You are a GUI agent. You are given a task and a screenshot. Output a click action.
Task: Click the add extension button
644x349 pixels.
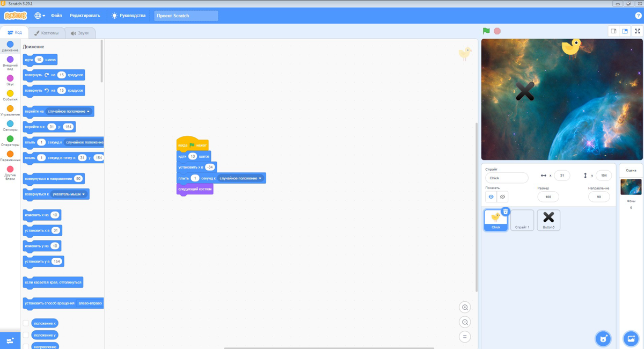(10, 340)
